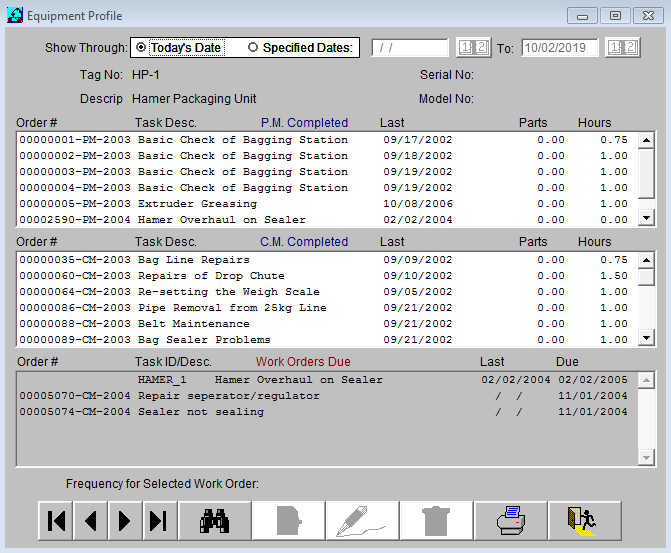Go to previous record arrow
671x553 pixels.
tap(90, 521)
